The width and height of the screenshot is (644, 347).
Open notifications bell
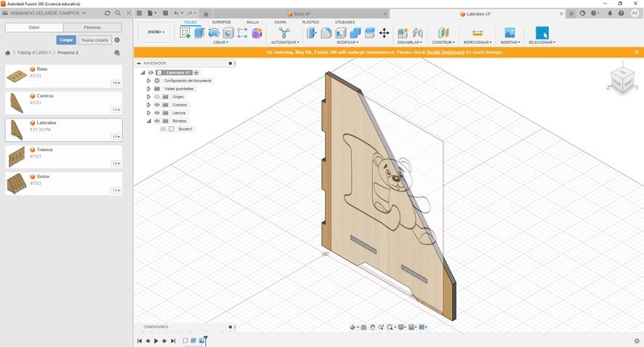coord(610,13)
